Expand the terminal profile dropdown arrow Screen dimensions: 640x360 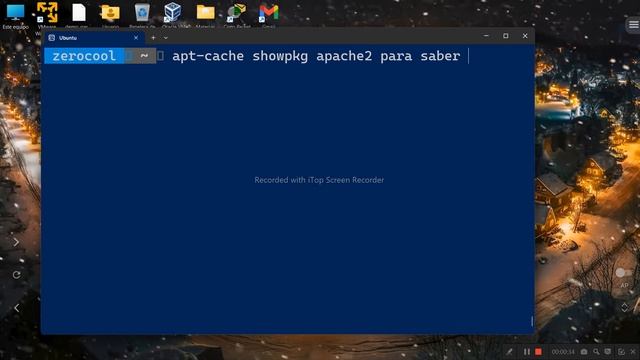(x=166, y=38)
